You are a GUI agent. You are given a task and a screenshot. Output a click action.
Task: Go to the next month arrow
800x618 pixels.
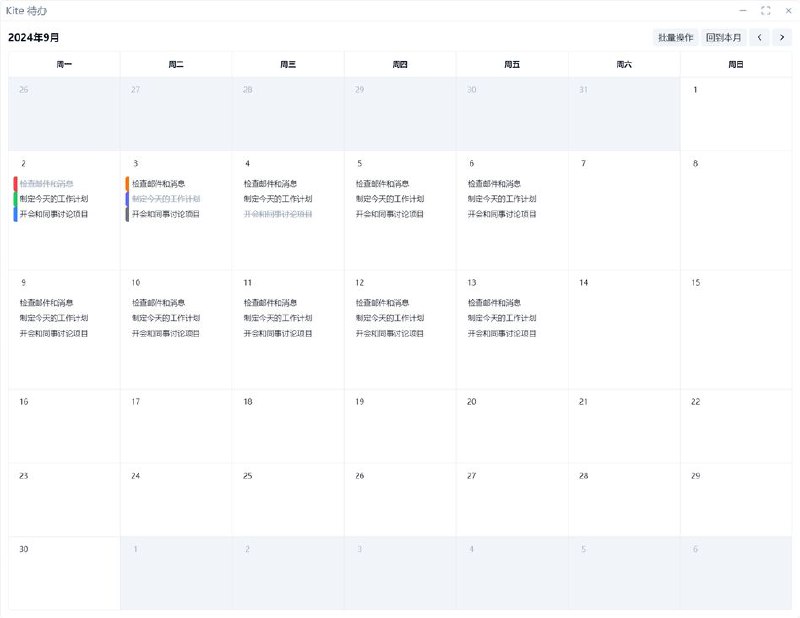783,38
